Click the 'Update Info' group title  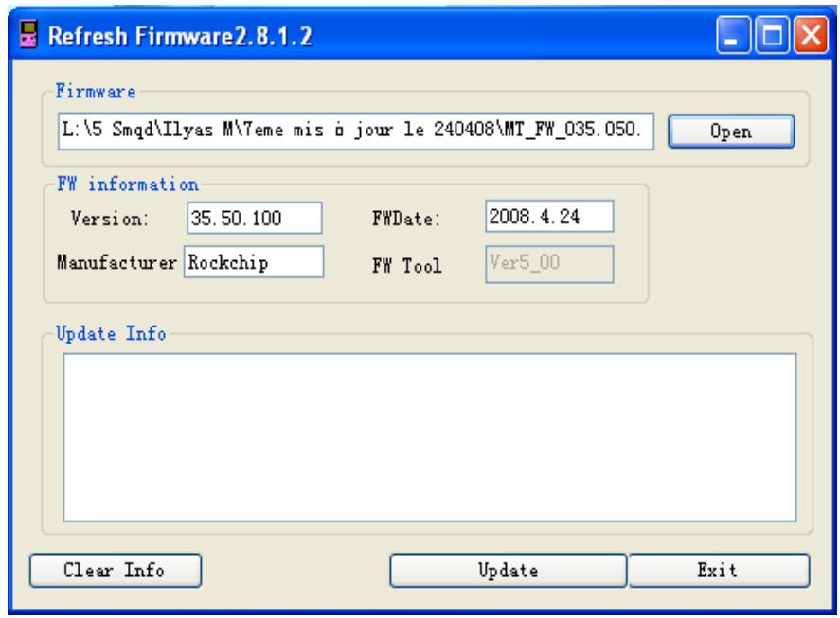(x=111, y=334)
